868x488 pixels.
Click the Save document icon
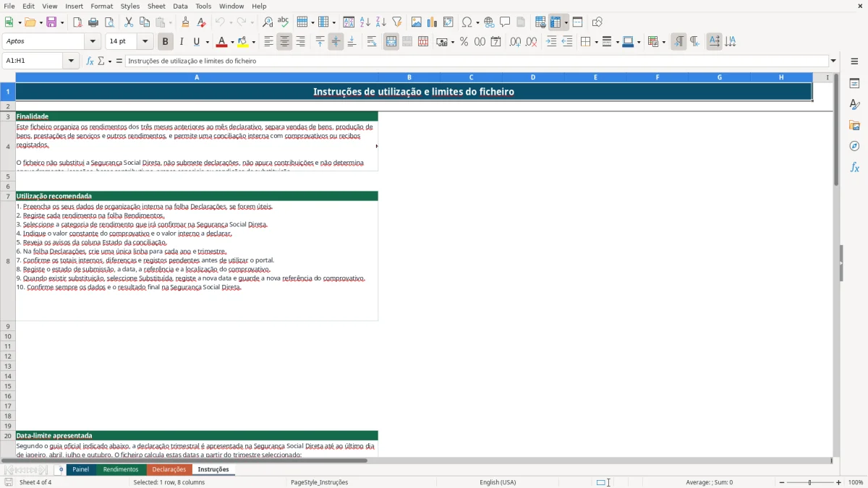(51, 22)
